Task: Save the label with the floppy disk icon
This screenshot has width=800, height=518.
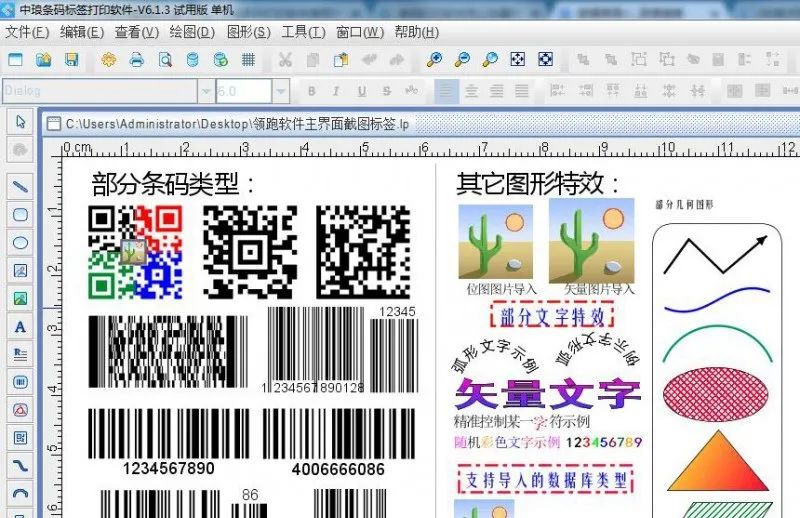Action: point(71,60)
